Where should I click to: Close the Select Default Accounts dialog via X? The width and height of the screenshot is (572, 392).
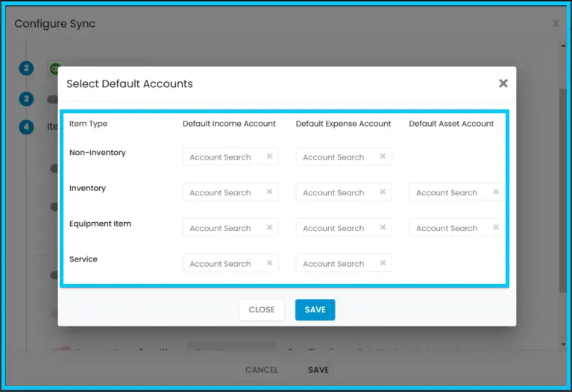(x=503, y=83)
